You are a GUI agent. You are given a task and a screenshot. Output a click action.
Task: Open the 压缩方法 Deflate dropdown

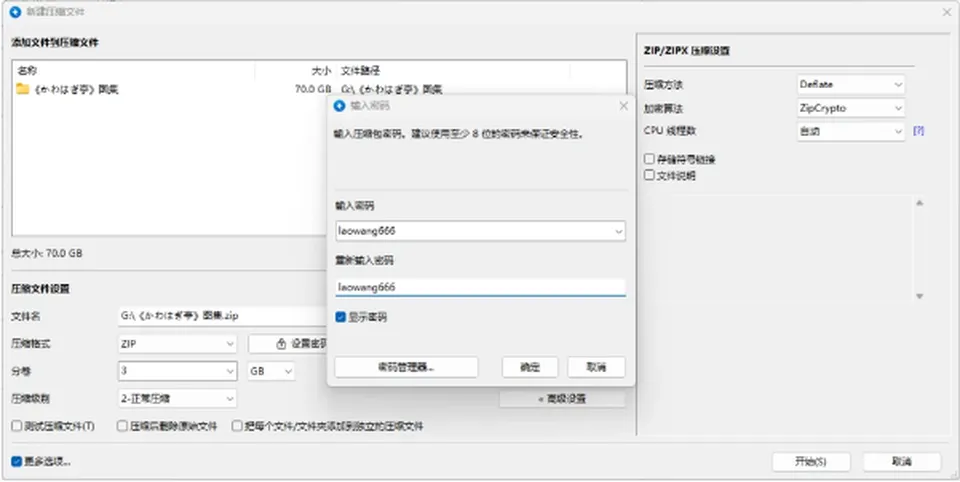point(850,85)
